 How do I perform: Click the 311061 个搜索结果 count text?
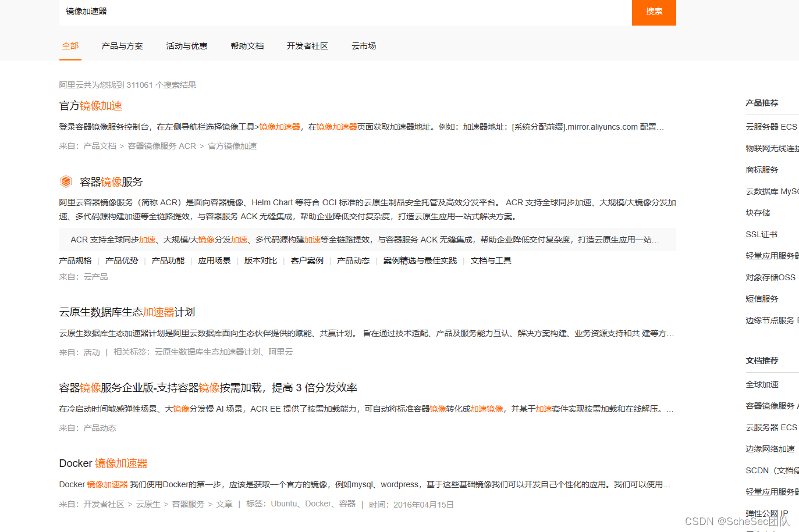pyautogui.click(x=161, y=85)
